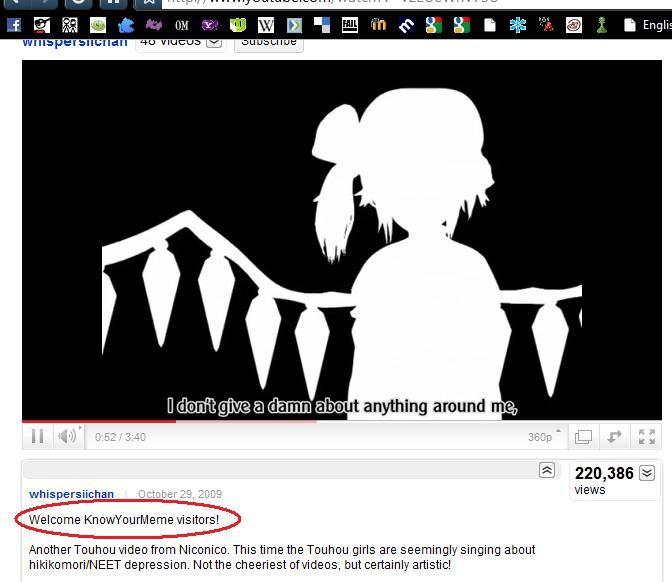
Task: Mute the video with the speaker icon
Action: click(69, 436)
